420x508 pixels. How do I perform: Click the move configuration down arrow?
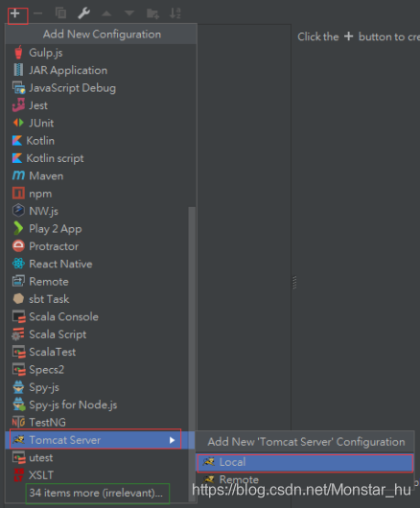pos(129,13)
